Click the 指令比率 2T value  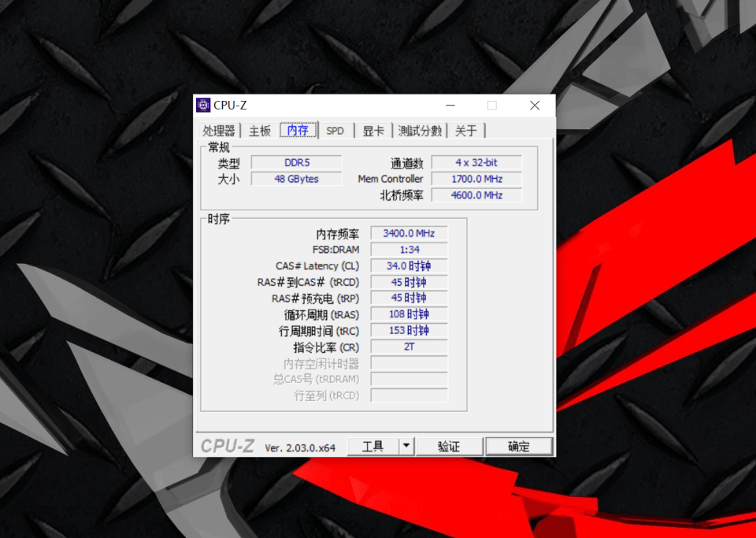(x=409, y=347)
